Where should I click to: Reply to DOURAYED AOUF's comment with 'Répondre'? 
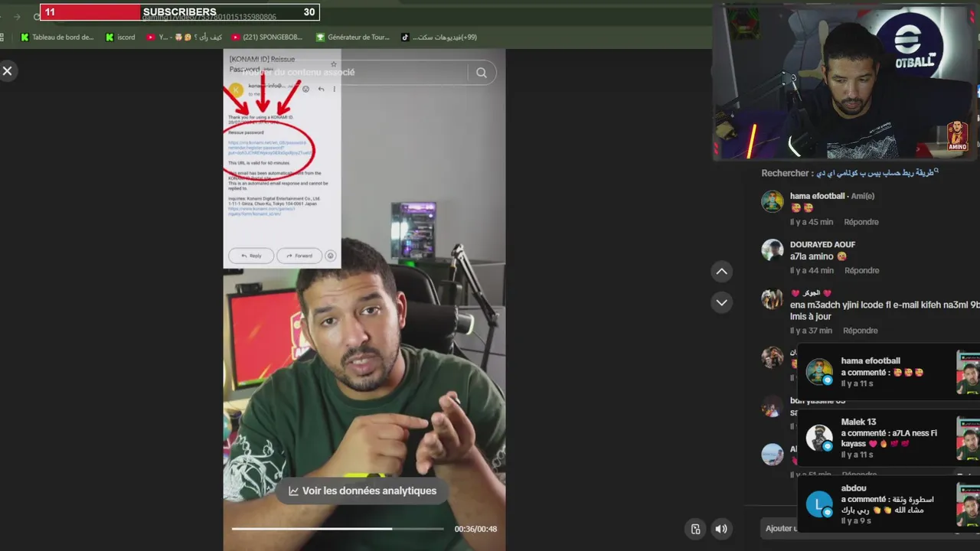861,270
